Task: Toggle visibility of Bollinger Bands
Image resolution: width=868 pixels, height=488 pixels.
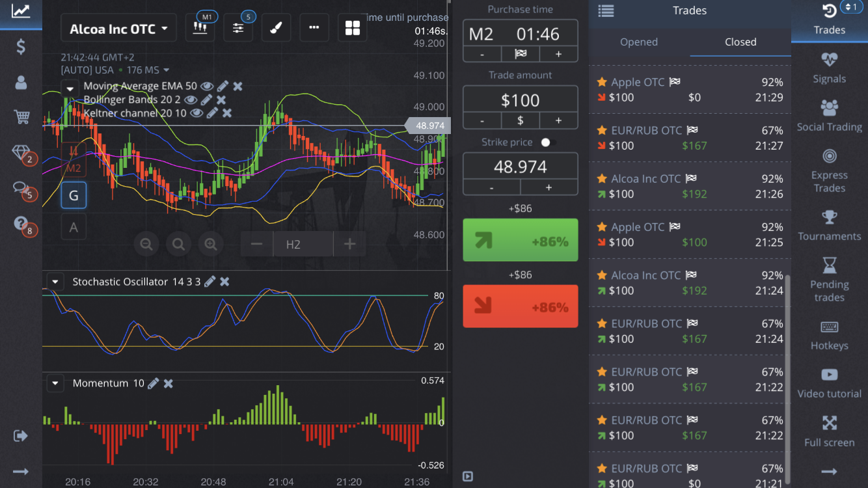Action: coord(191,100)
